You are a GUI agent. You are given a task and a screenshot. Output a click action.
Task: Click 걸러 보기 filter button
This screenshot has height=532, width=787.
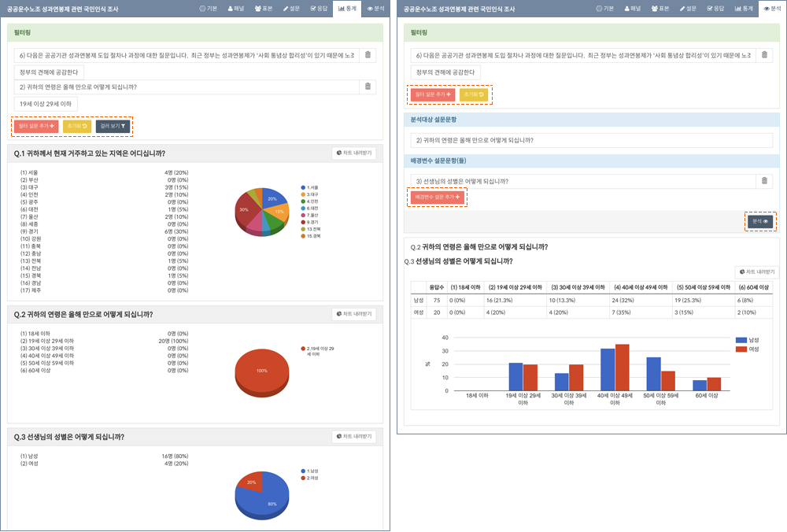tap(113, 126)
